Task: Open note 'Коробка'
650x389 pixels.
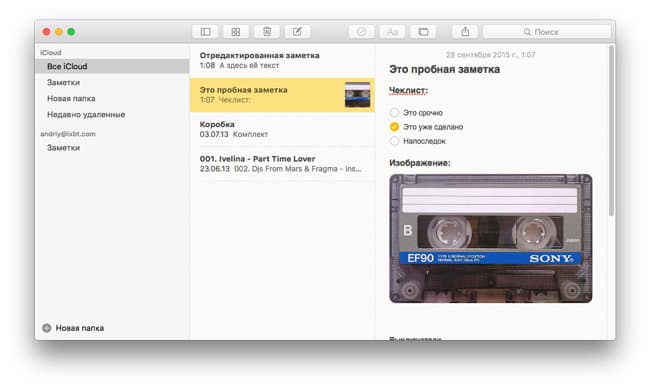Action: (x=282, y=129)
